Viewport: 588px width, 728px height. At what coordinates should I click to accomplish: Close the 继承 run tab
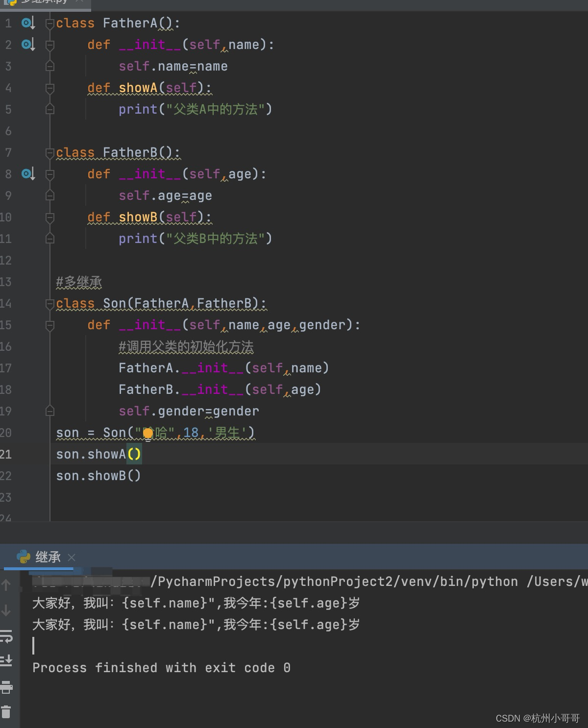tap(72, 558)
